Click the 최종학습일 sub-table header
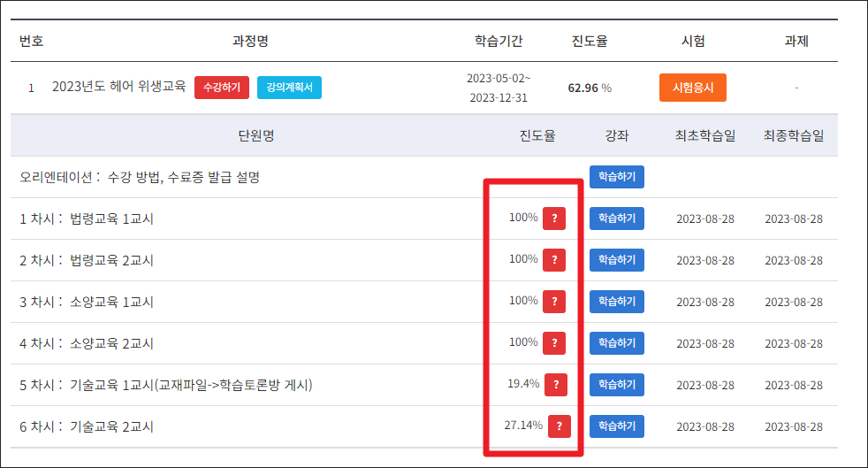 point(794,135)
